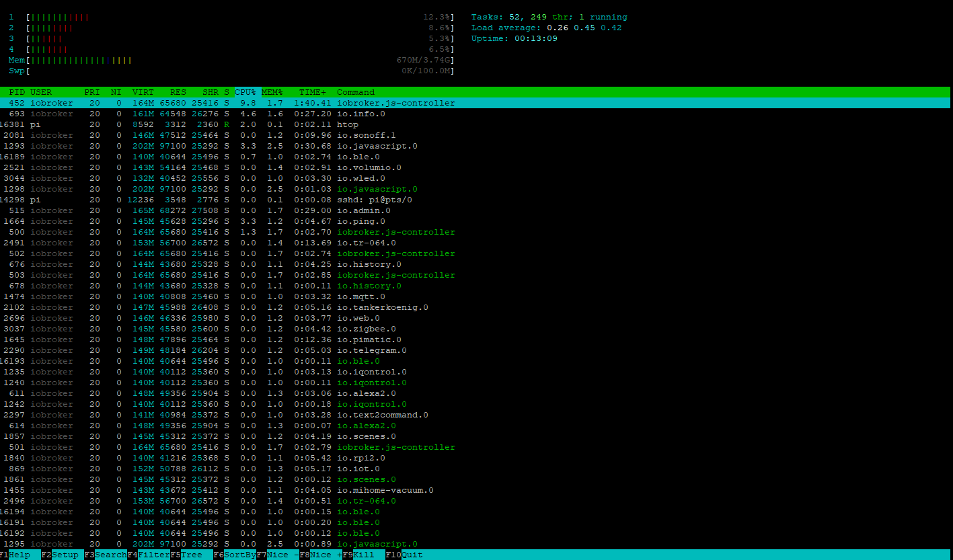Screen dimensions: 953x560
Task: Click the CPU 3 usage meter bar
Action: [239, 38]
